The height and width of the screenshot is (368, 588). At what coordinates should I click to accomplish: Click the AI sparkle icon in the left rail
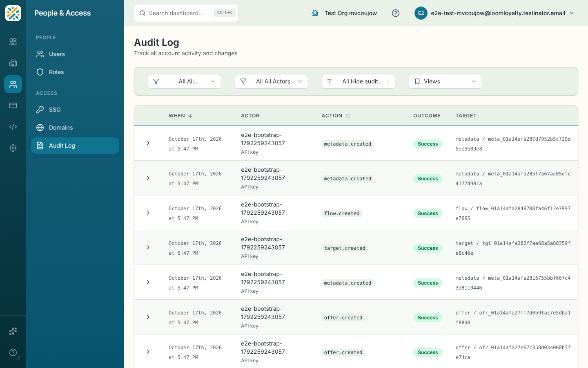coord(13,331)
